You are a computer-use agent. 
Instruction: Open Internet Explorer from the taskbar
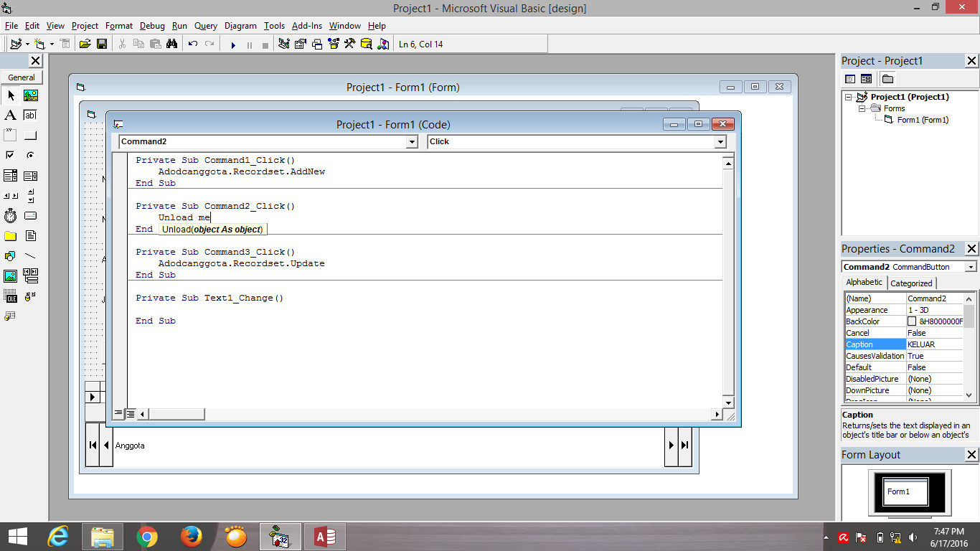pyautogui.click(x=58, y=536)
